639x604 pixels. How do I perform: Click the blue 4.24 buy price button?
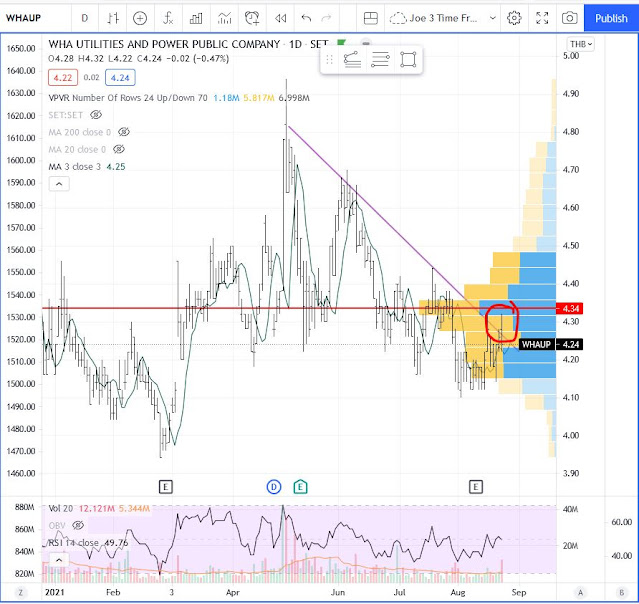point(120,78)
